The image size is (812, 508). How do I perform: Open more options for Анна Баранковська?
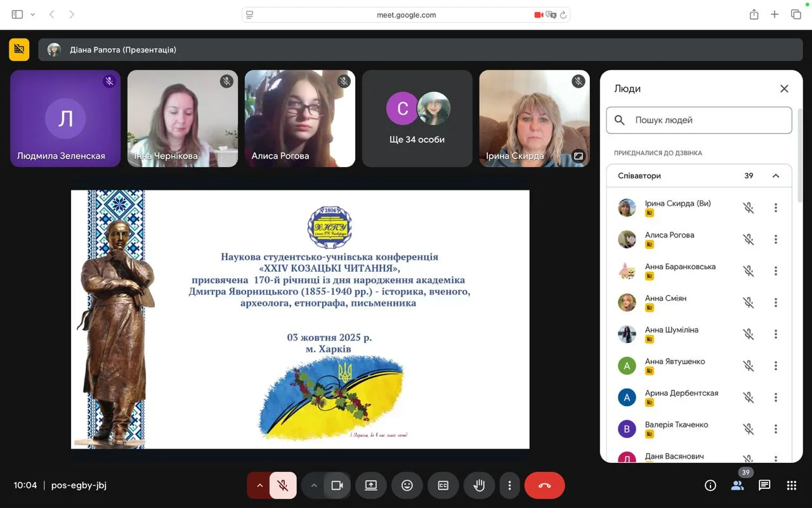point(775,271)
